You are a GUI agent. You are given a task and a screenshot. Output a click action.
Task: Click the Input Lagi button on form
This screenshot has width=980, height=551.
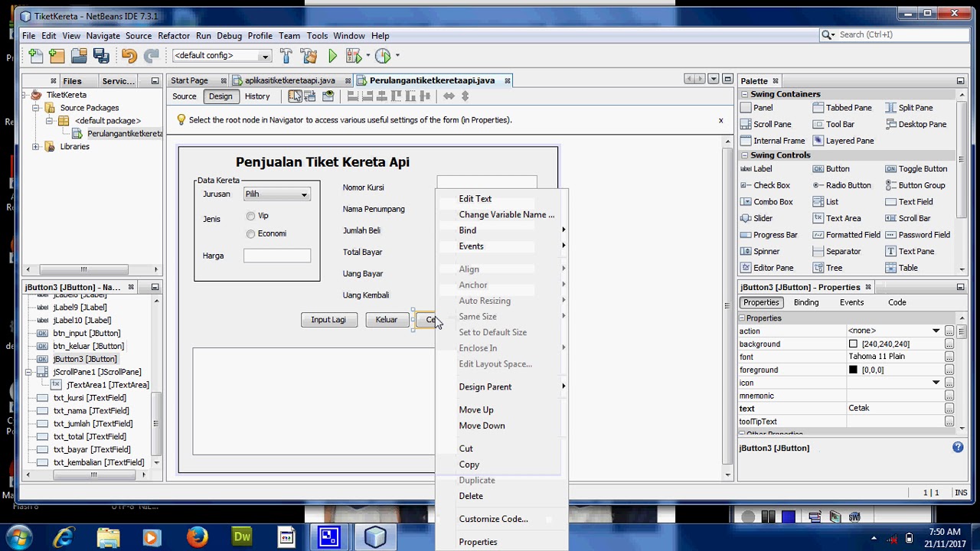coord(328,320)
